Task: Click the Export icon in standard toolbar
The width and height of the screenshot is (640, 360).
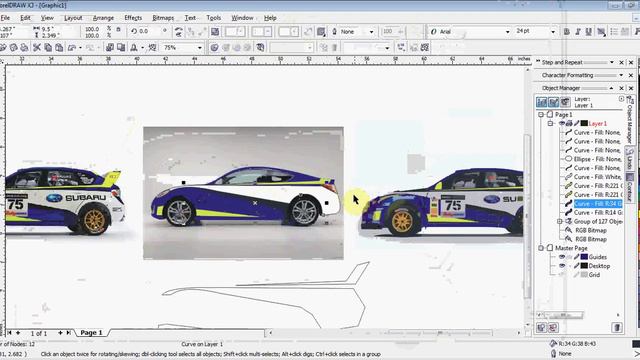Action: tap(121, 48)
